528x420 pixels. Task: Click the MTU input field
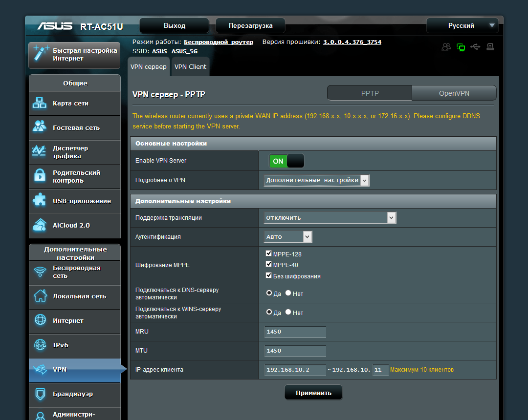click(x=295, y=351)
